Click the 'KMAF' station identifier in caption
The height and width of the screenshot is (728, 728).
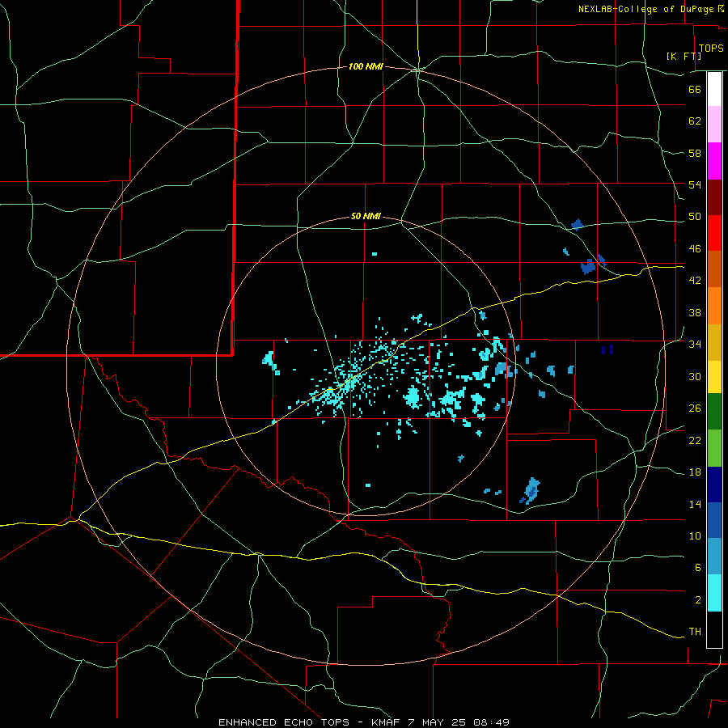point(385,722)
